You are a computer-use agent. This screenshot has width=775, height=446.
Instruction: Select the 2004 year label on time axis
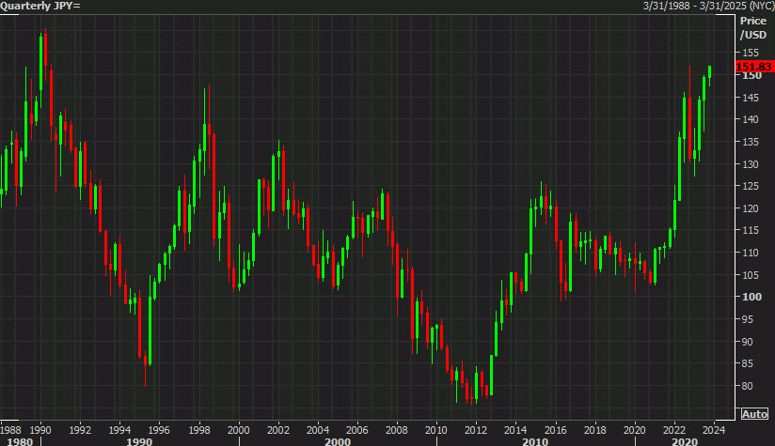click(x=318, y=428)
